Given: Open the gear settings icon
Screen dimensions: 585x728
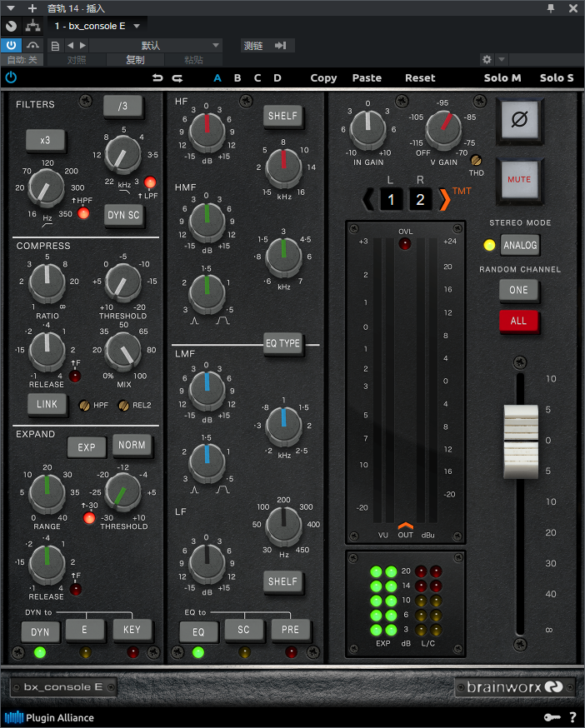Looking at the screenshot, I should (x=487, y=59).
